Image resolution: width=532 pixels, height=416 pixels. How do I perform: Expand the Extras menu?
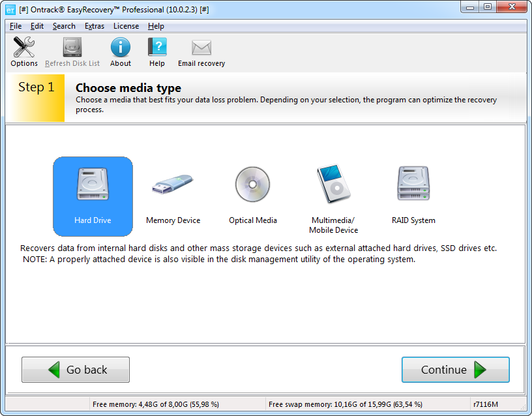click(x=94, y=26)
